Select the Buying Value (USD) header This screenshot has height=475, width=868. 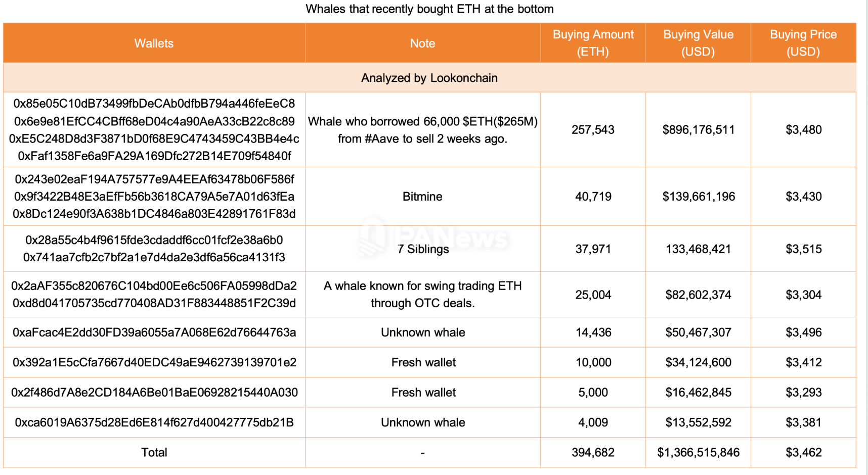(x=698, y=43)
